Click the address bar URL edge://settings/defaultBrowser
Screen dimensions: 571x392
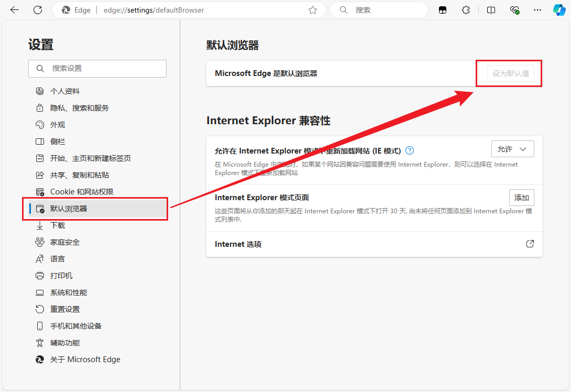(x=153, y=10)
